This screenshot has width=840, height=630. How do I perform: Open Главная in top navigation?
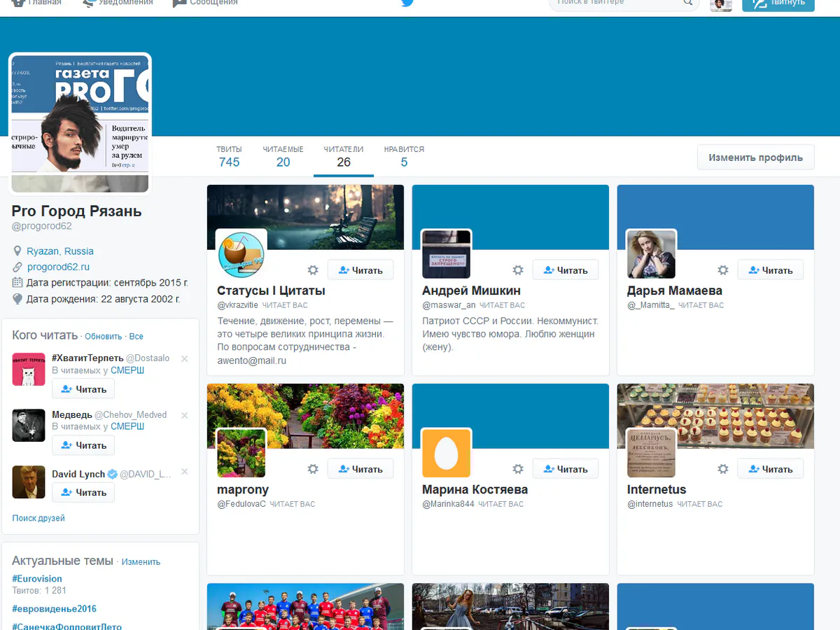[x=36, y=3]
